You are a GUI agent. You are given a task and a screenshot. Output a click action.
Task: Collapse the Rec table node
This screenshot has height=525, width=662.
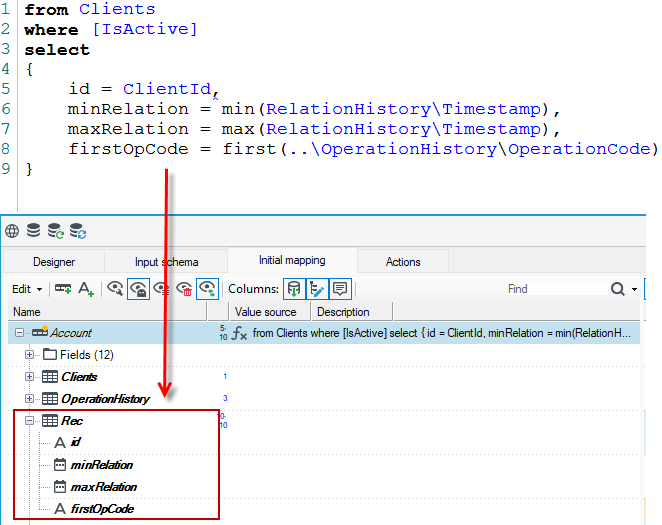tap(29, 420)
